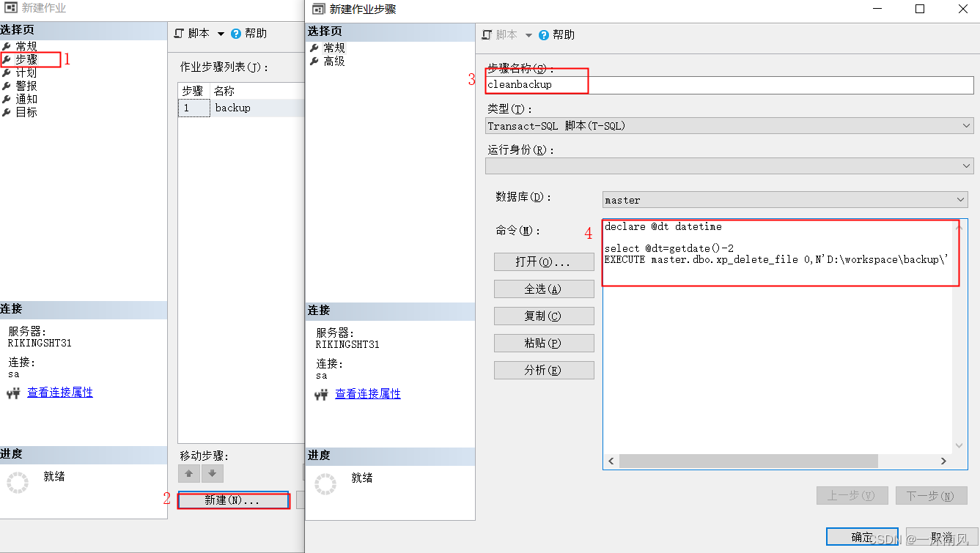Click 粘贴(P) button
The height and width of the screenshot is (553, 980).
pos(544,343)
